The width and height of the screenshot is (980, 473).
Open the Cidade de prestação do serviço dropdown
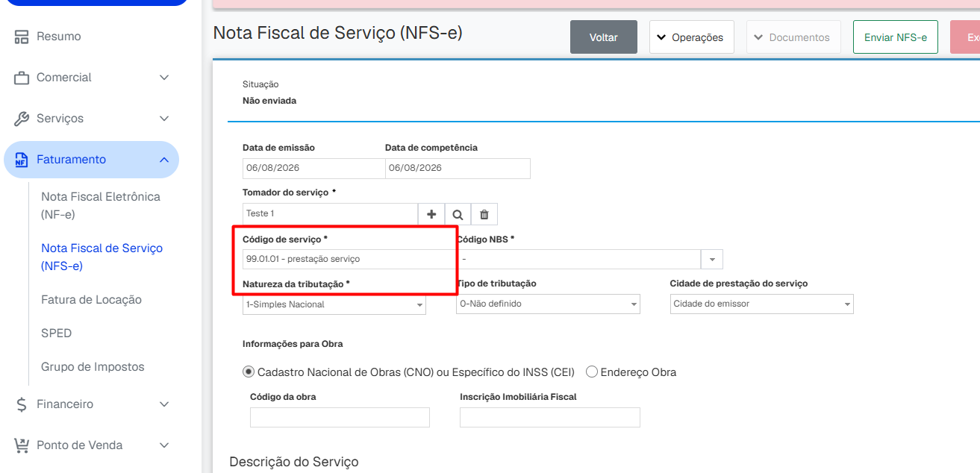(761, 304)
